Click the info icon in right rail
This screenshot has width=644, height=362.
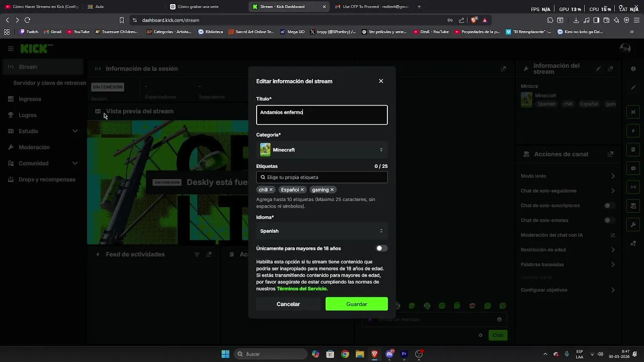[x=633, y=69]
